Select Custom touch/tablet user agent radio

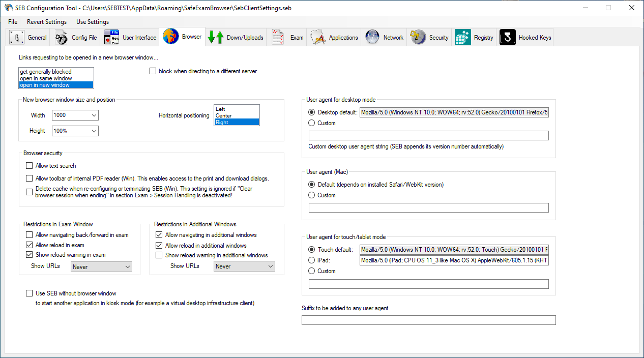pyautogui.click(x=312, y=271)
